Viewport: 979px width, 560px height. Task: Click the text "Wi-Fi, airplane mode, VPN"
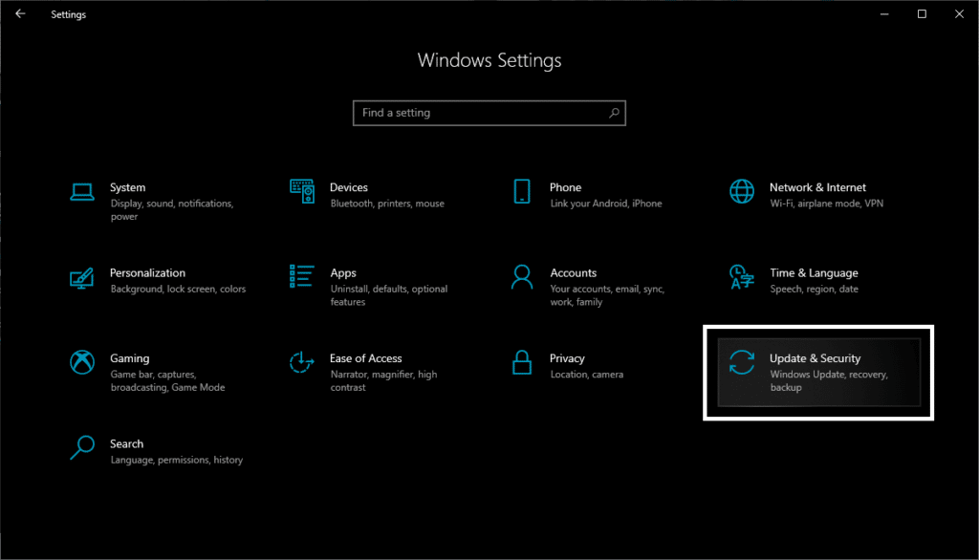coord(827,204)
